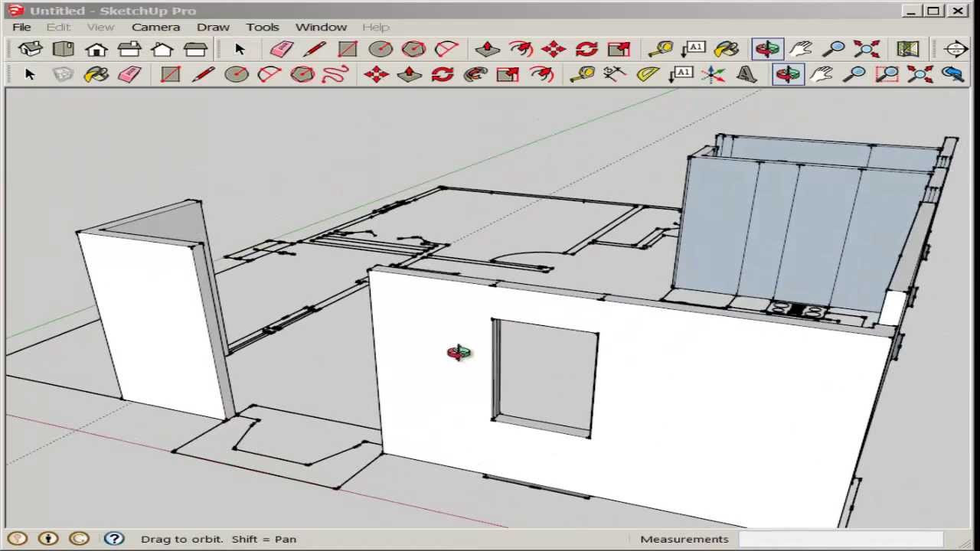Select the Top view icon
The width and height of the screenshot is (980, 551).
[64, 49]
